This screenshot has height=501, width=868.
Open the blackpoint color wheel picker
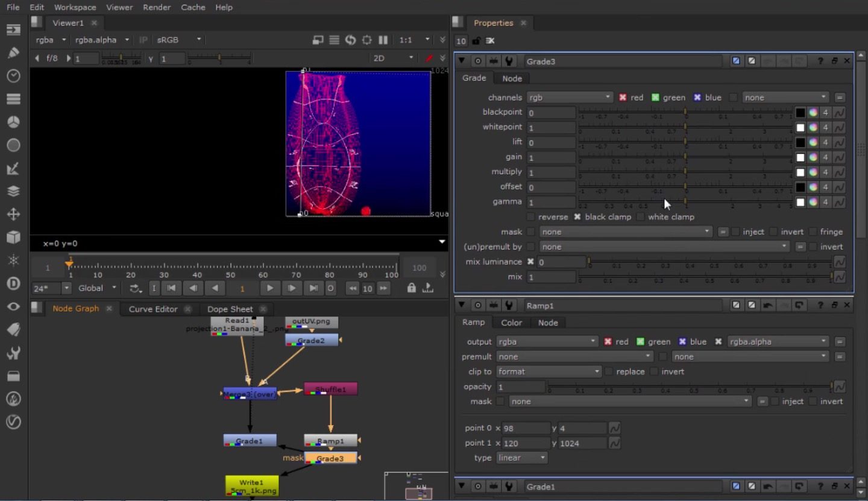pyautogui.click(x=813, y=113)
